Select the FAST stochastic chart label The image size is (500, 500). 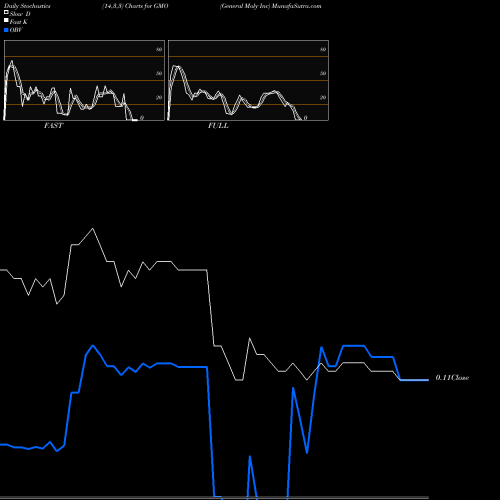[x=53, y=126]
